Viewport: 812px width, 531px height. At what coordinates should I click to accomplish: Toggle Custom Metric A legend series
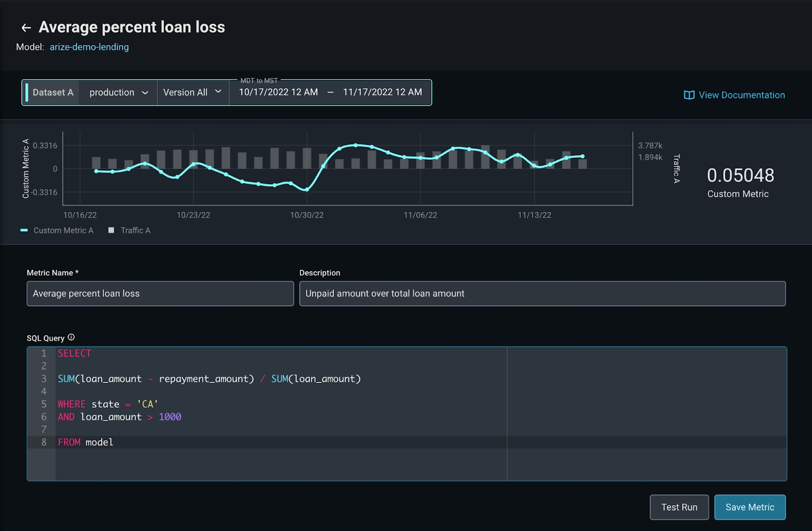[63, 230]
